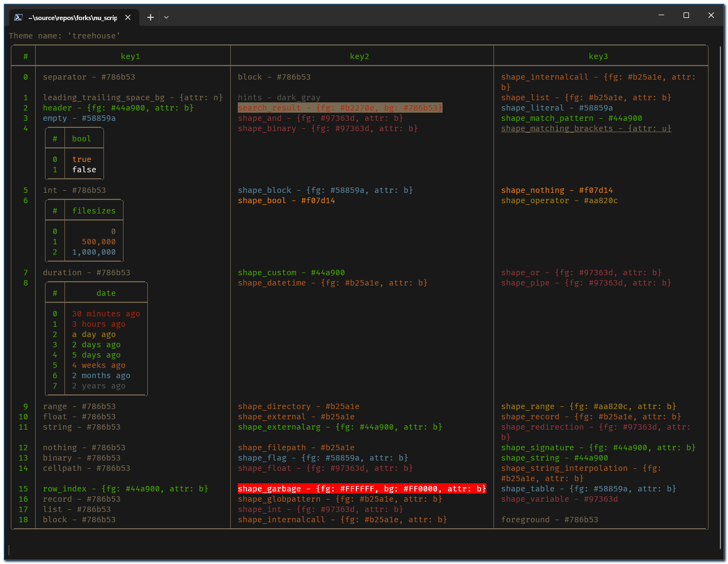This screenshot has height=564, width=728.
Task: Click the PowerShell icon on the tab
Action: click(18, 17)
